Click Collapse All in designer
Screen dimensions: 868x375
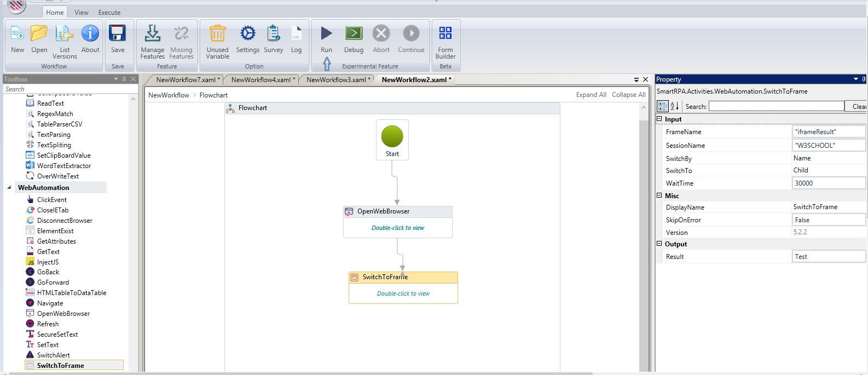pos(628,95)
